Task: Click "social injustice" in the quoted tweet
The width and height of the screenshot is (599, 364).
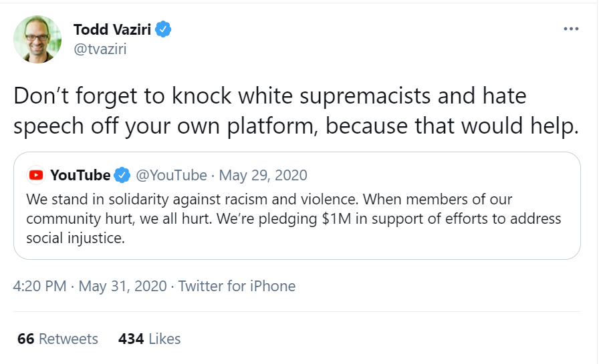Action: [x=76, y=238]
